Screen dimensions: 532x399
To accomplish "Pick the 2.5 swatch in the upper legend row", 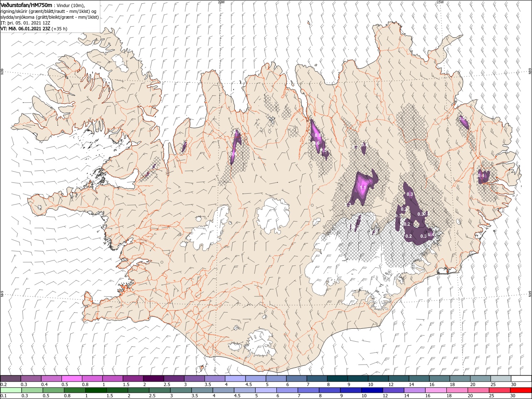I will pos(174,378).
